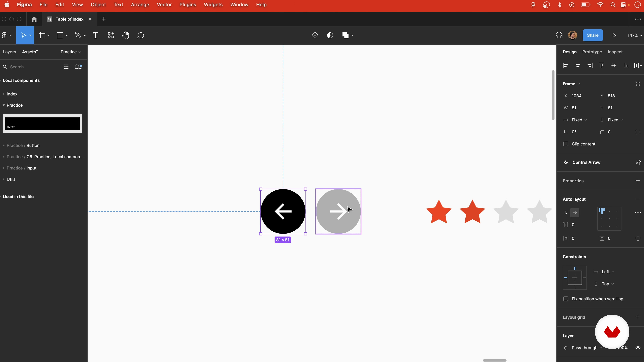Open Pass through blend mode dropdown
This screenshot has height=362, width=644.
pos(587,348)
